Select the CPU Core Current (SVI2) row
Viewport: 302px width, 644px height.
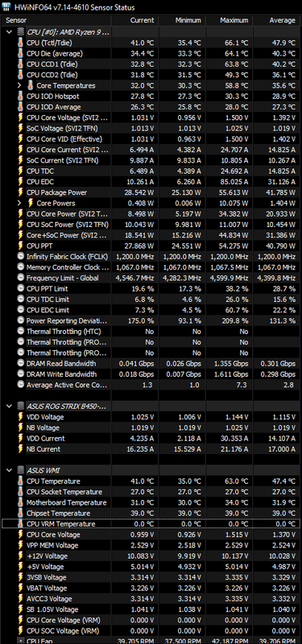151,150
